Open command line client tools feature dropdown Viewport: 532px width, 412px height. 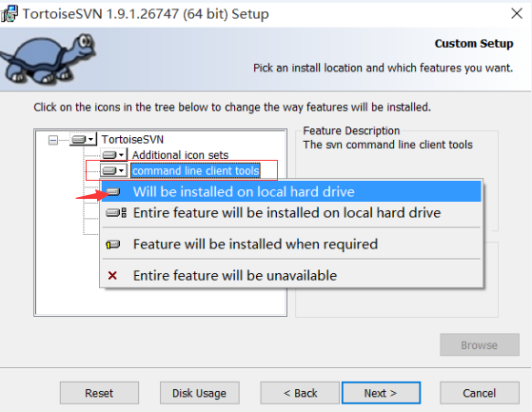114,170
